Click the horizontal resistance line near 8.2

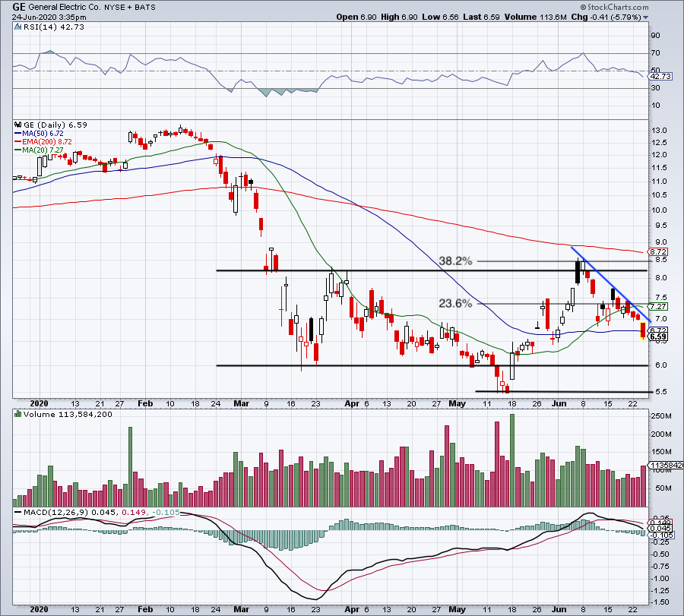pyautogui.click(x=432, y=270)
